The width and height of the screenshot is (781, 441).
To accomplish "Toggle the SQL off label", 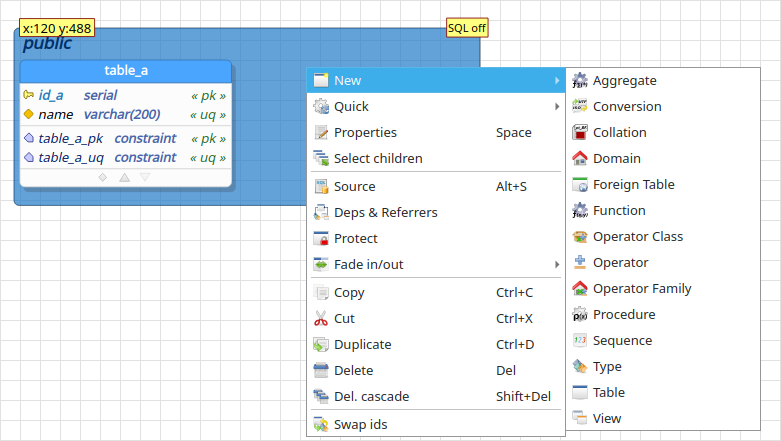I will click(467, 28).
